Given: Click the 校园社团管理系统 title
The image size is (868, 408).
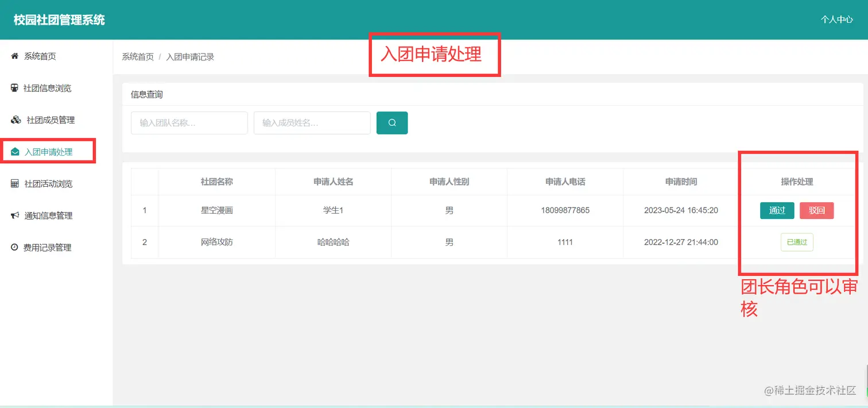Looking at the screenshot, I should pyautogui.click(x=59, y=20).
